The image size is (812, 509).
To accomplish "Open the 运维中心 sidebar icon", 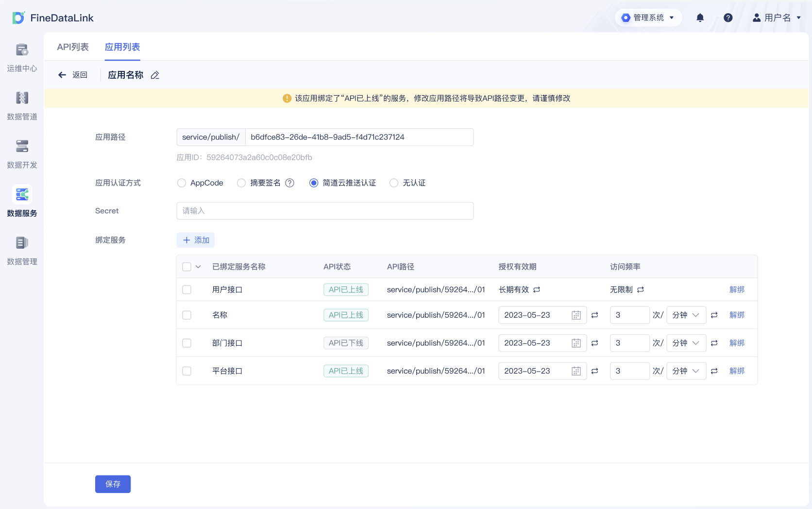I will pos(22,50).
